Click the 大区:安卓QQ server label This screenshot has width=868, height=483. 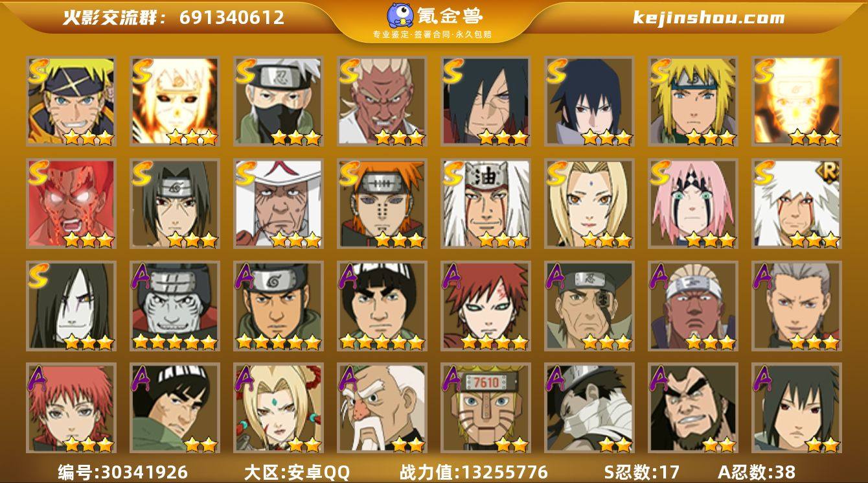(297, 472)
